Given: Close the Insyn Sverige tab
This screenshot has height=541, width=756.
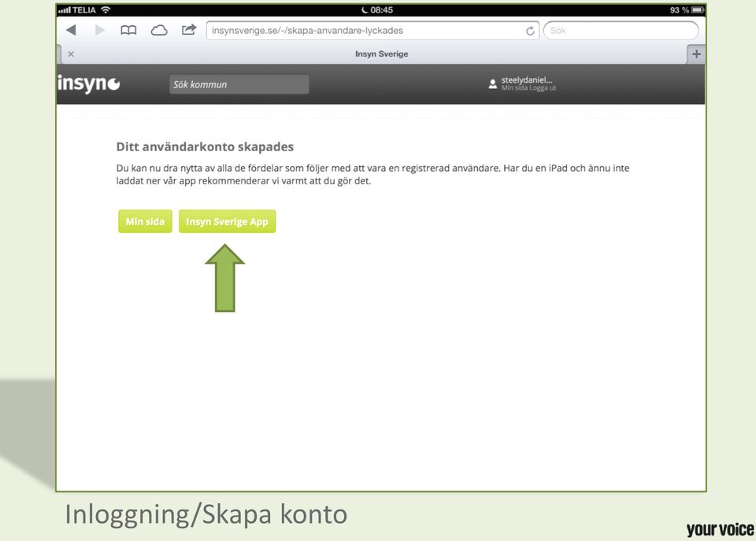Looking at the screenshot, I should coord(71,54).
